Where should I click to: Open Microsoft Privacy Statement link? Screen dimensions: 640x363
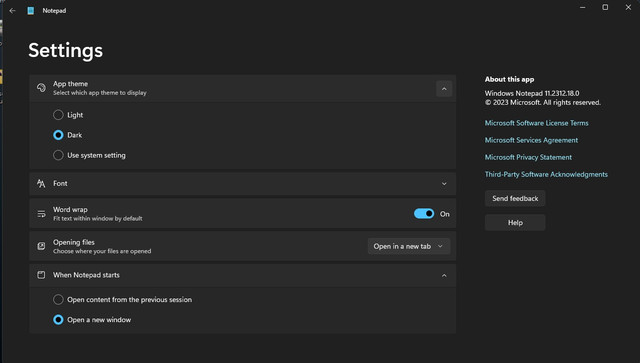point(528,157)
